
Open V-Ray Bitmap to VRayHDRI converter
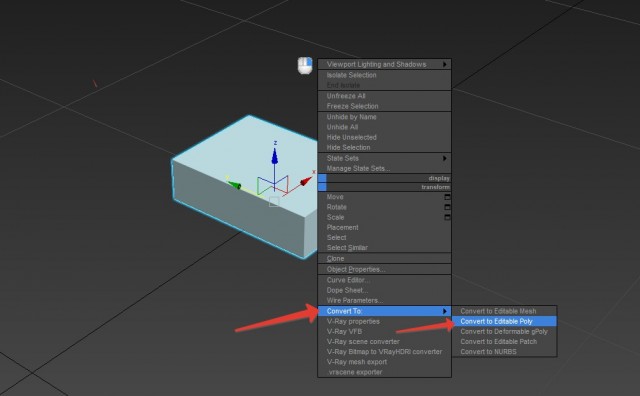tap(384, 352)
